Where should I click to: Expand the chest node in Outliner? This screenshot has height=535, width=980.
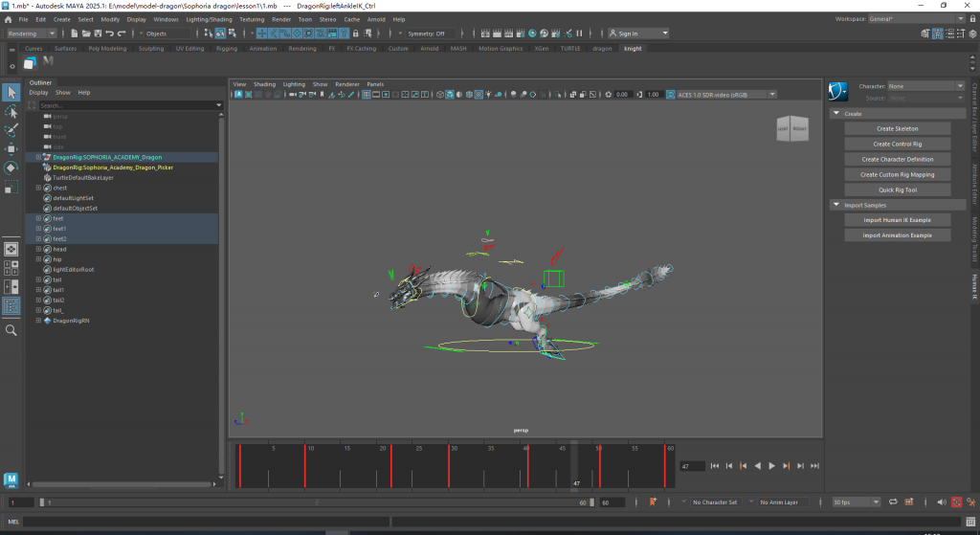click(38, 188)
